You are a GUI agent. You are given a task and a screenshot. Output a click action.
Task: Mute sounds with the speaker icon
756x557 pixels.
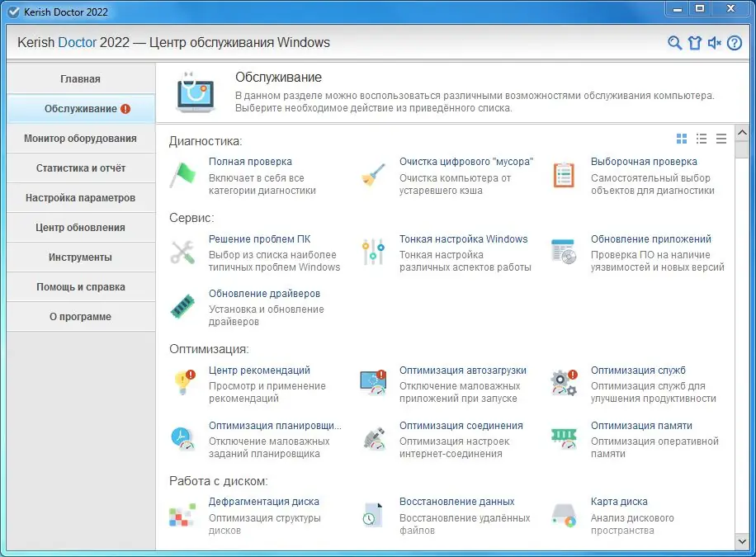[715, 43]
